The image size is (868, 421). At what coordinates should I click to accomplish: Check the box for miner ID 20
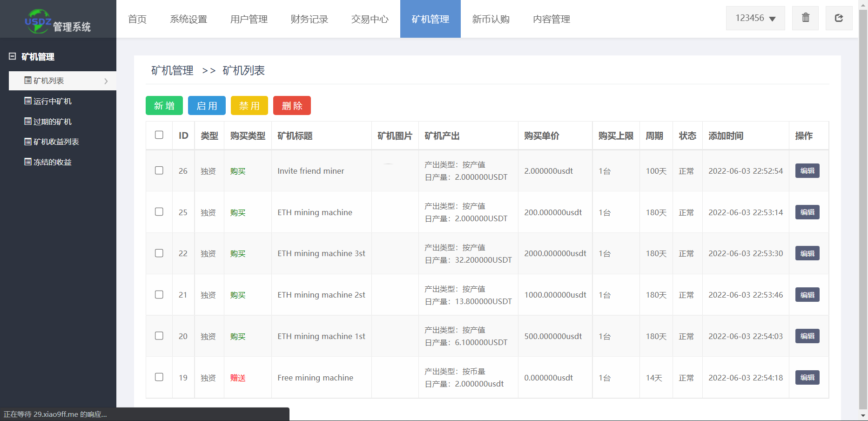(159, 336)
